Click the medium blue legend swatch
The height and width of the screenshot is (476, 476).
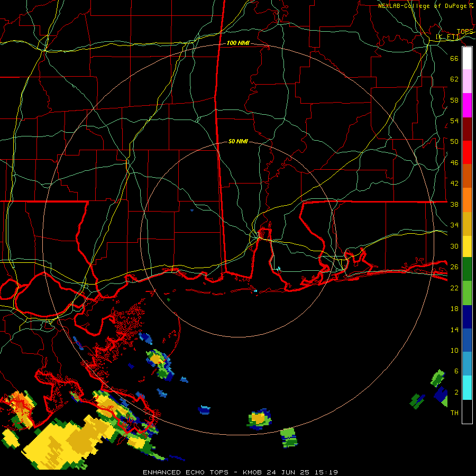pyautogui.click(x=467, y=340)
